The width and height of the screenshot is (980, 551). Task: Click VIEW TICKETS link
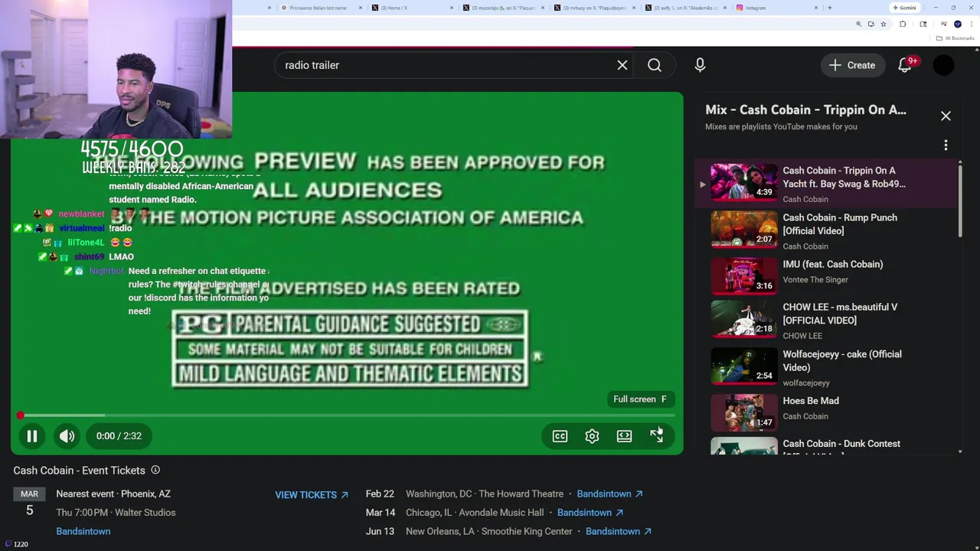[312, 495]
